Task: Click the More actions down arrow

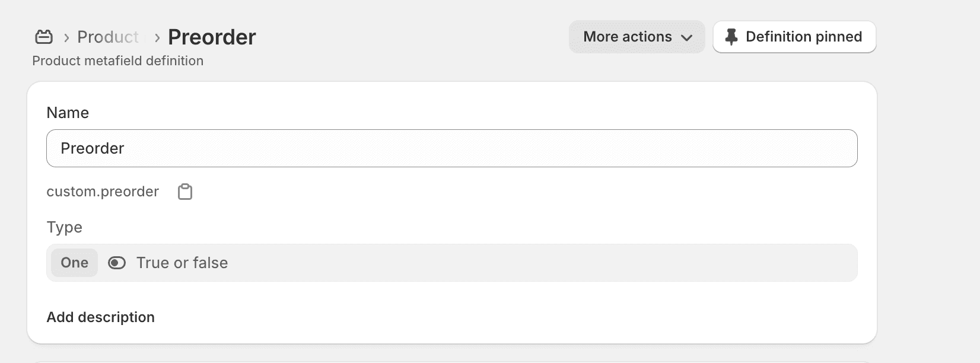Action: click(687, 38)
